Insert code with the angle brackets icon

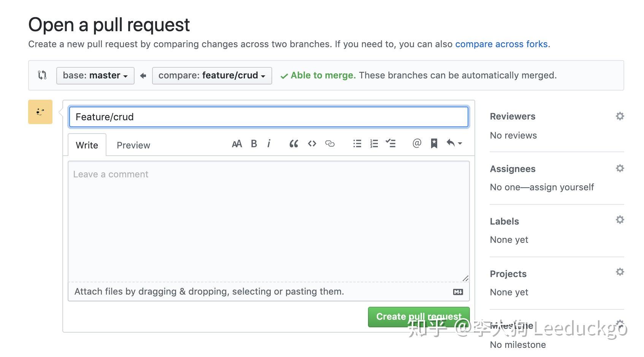point(312,143)
